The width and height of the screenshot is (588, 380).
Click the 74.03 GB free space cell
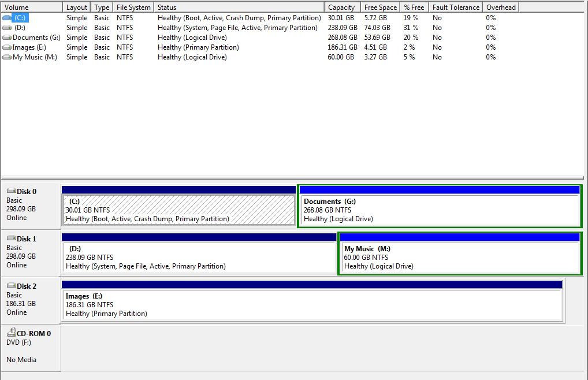point(377,27)
